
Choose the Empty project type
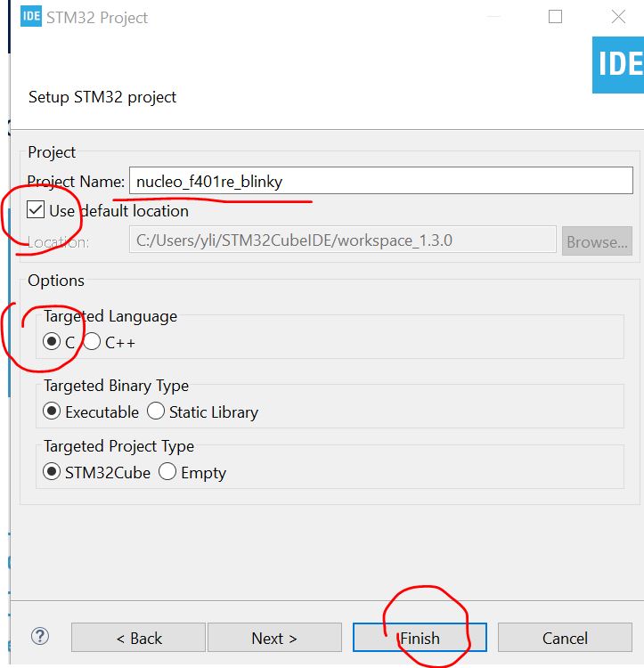click(x=167, y=472)
